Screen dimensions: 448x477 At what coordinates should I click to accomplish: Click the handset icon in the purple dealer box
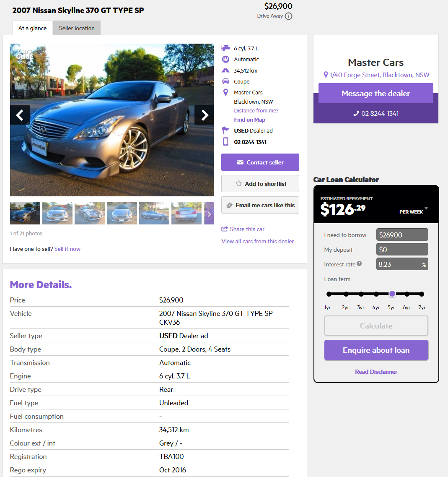pos(356,113)
